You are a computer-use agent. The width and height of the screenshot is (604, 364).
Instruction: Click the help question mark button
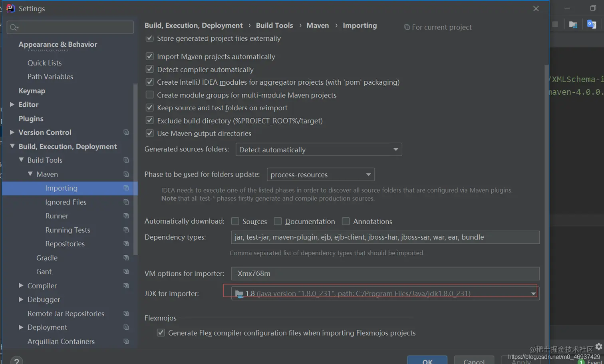coord(16,360)
